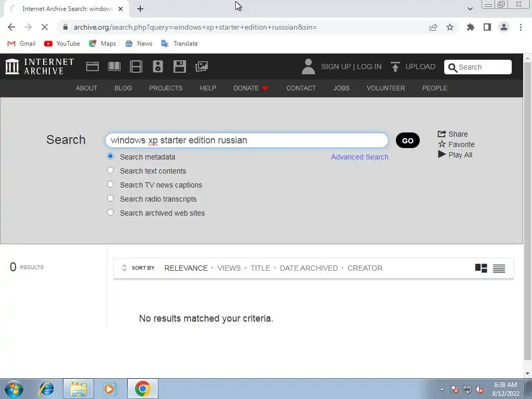Click the upload arrow icon
The width and height of the screenshot is (532, 399).
395,66
